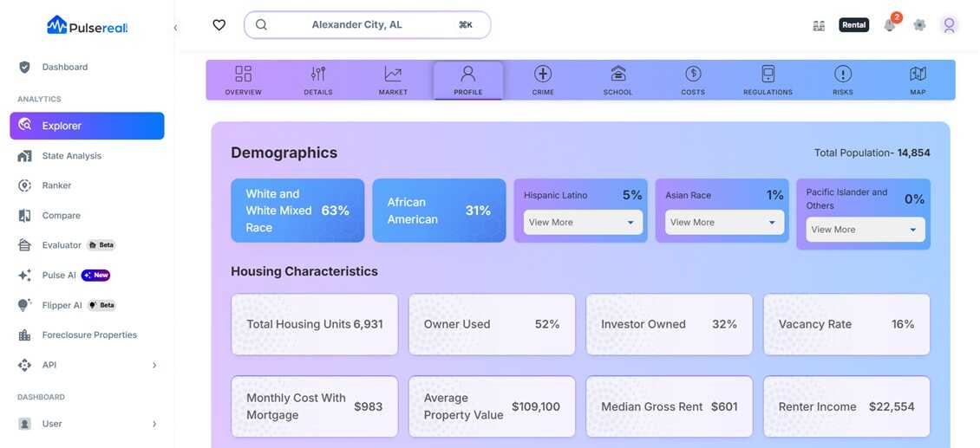The image size is (980, 448).
Task: Click the buildings compare icon in header
Action: 819,26
